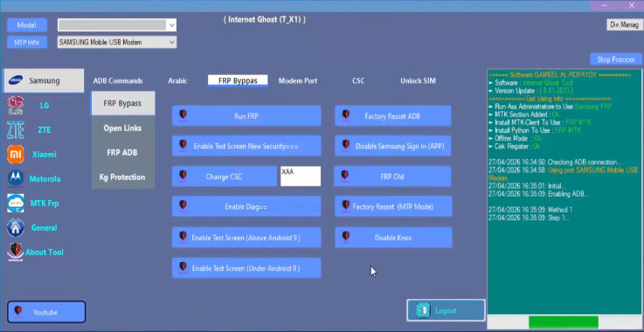Click the Logout door icon
The width and height of the screenshot is (644, 332).
423,310
